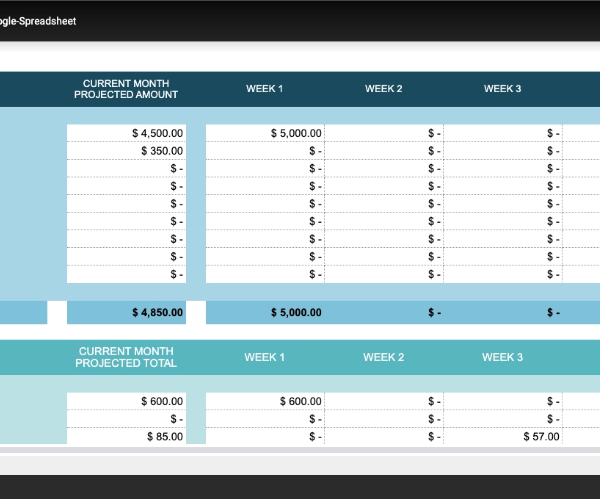600x499 pixels.
Task: Click the Spreadsheet title in the top bar
Action: click(38, 21)
